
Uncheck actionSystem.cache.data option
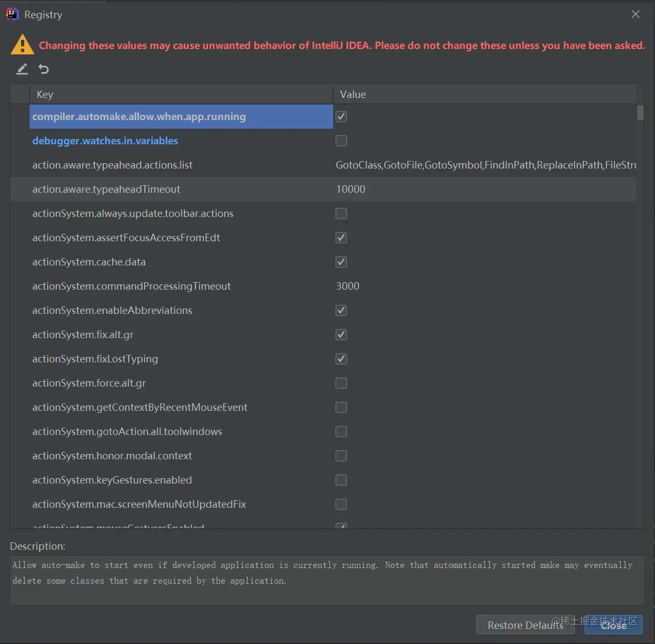point(341,262)
